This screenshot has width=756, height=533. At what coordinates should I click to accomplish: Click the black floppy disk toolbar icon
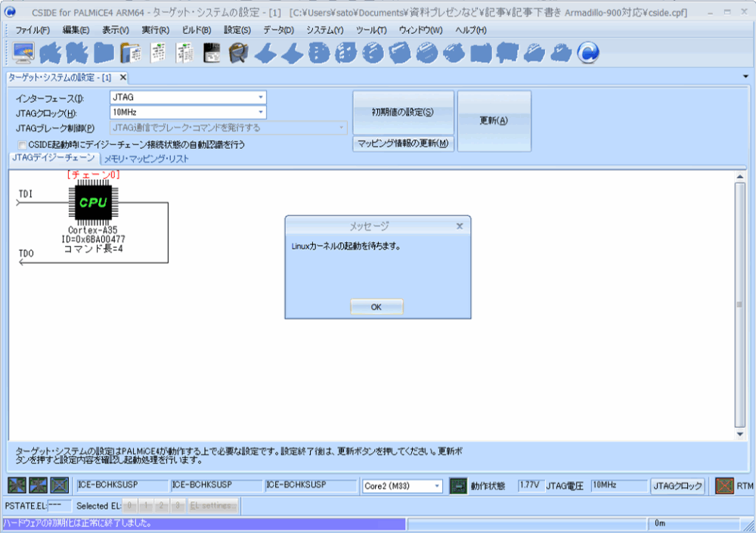(x=212, y=52)
